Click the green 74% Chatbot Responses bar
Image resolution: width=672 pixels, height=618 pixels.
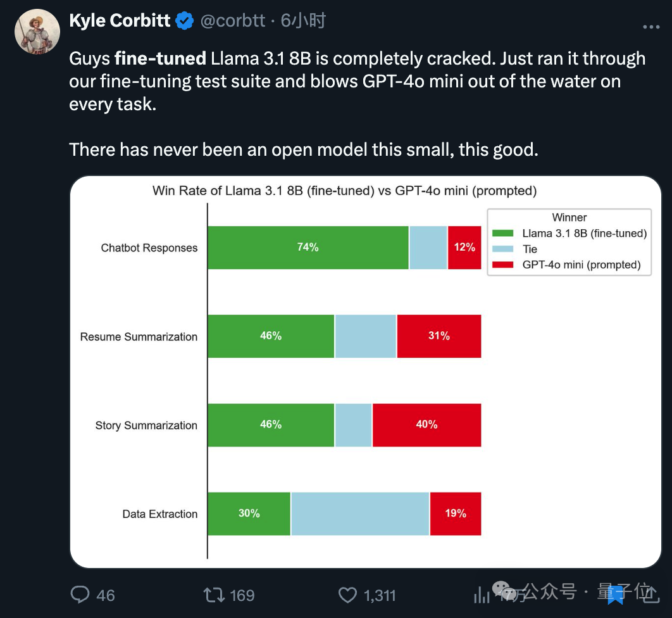pos(308,248)
